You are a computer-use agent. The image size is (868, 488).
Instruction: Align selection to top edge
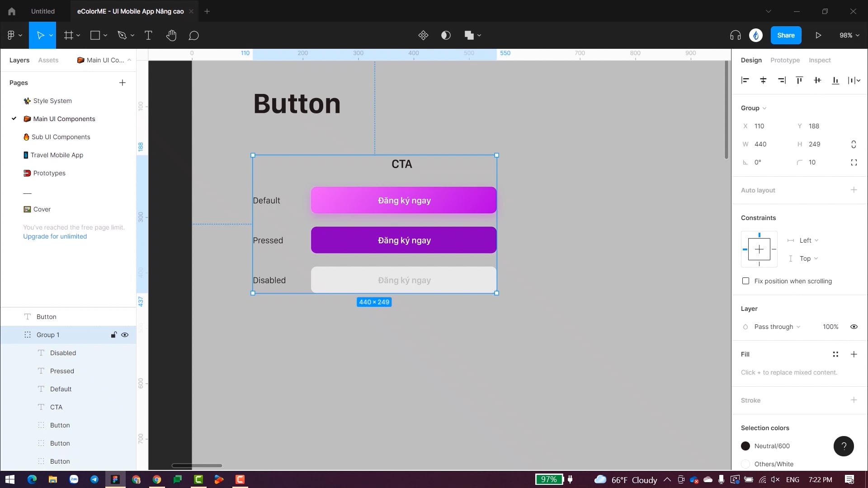[799, 80]
